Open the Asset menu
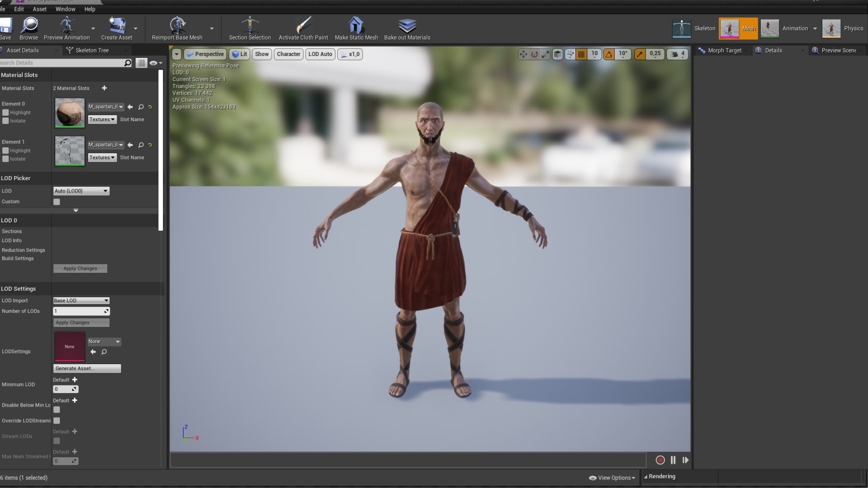Viewport: 868px width, 488px height. (39, 9)
